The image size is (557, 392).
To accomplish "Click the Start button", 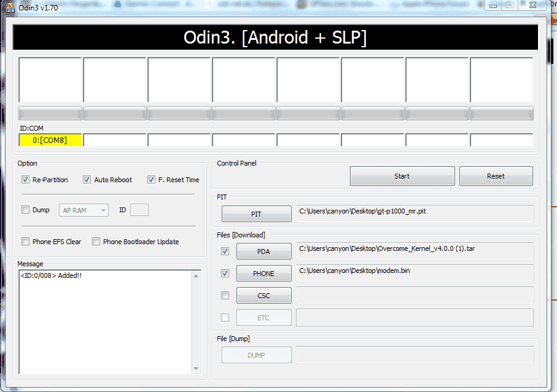I will click(402, 176).
